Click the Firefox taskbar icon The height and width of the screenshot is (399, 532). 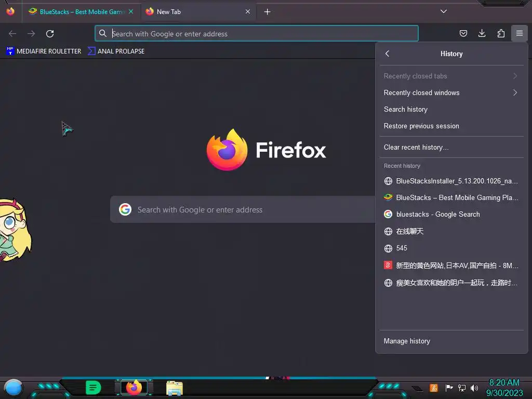click(x=134, y=388)
